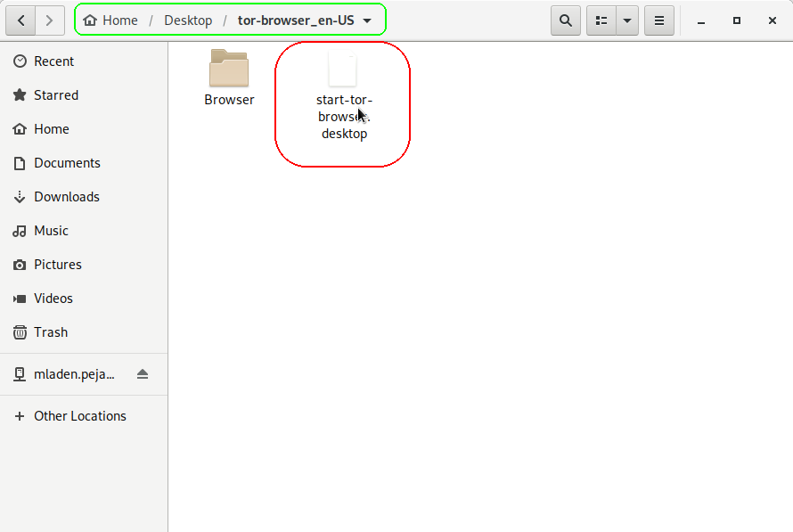Viewport: 793px width, 532px height.
Task: Switch to list view using the view icon
Action: tap(601, 20)
